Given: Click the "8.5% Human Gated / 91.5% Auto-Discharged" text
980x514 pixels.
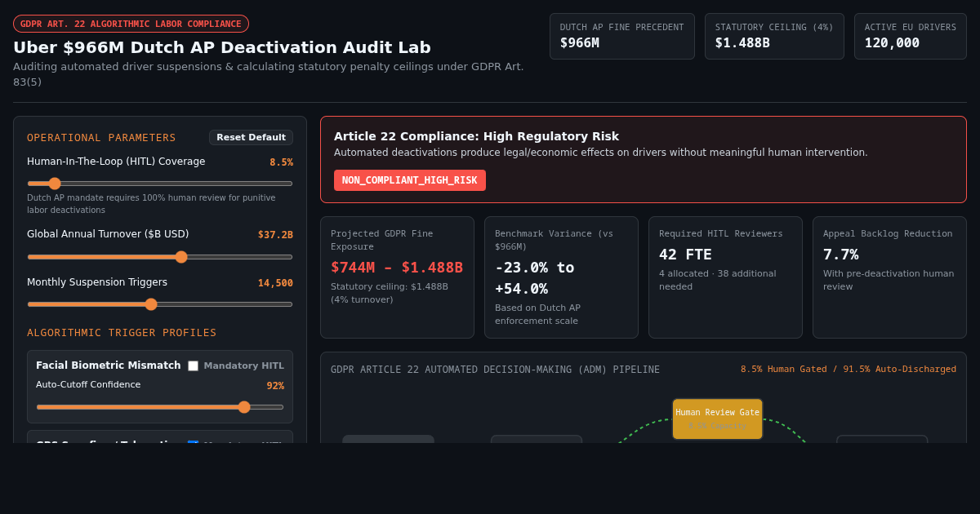Looking at the screenshot, I should point(849,370).
